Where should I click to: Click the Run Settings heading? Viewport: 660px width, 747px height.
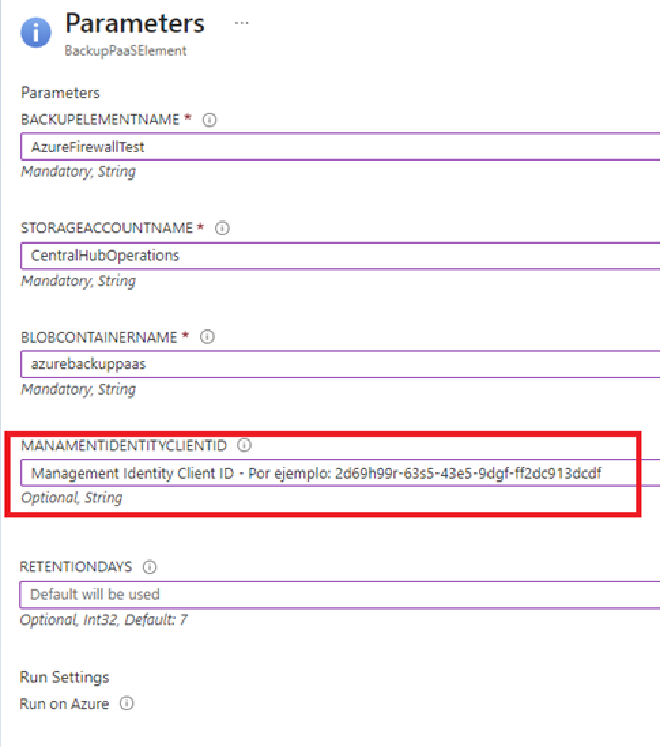(64, 677)
